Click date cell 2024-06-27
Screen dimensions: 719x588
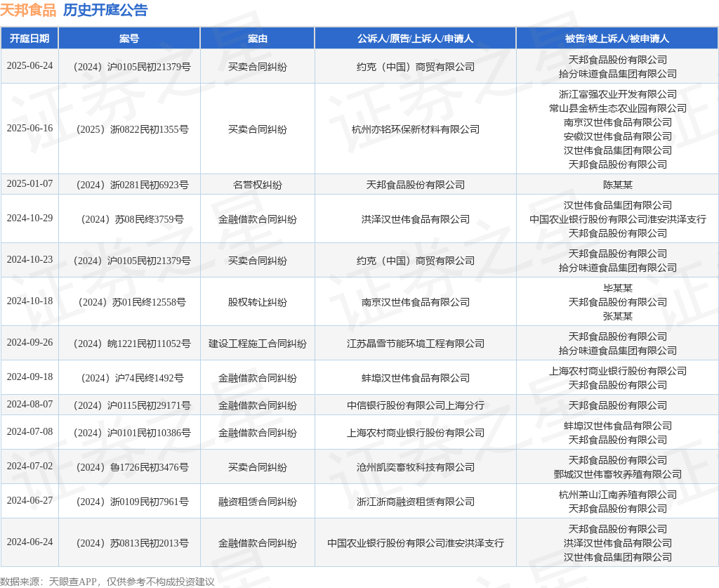[x=29, y=500]
